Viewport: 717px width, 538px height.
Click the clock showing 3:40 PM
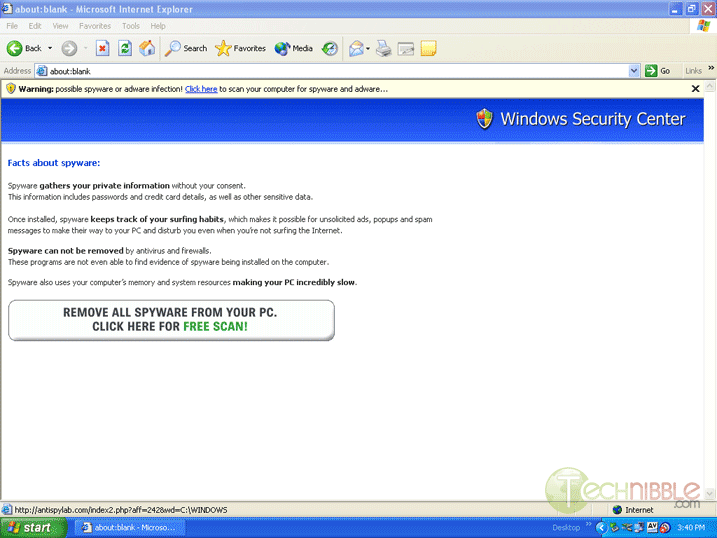[x=691, y=527]
